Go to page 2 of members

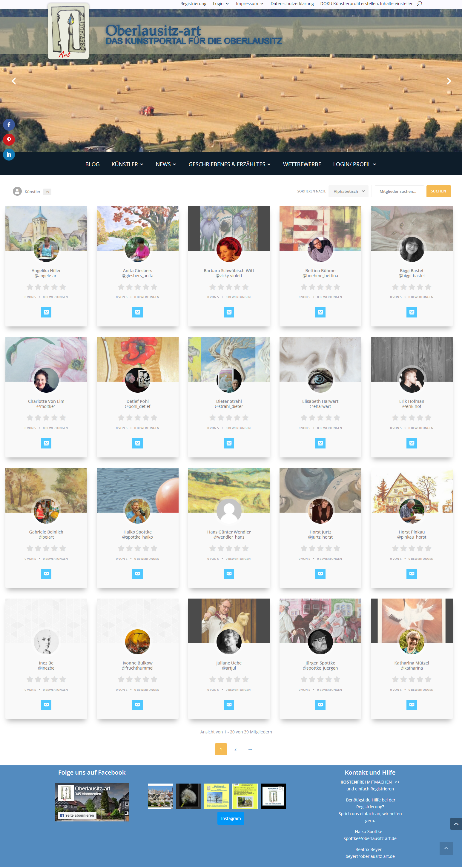pyautogui.click(x=235, y=749)
